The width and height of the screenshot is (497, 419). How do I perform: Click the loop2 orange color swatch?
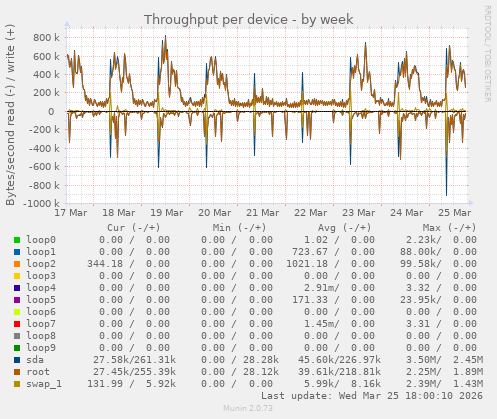click(17, 264)
